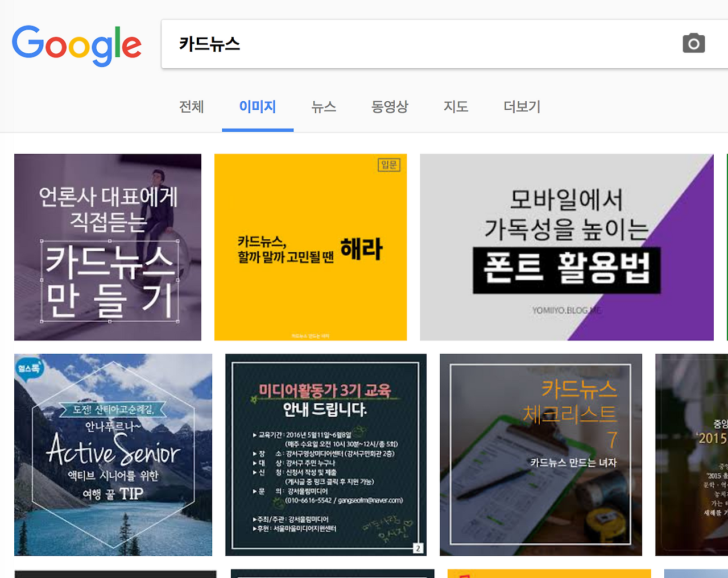
Task: Switch to 동영상 video results
Action: point(390,107)
